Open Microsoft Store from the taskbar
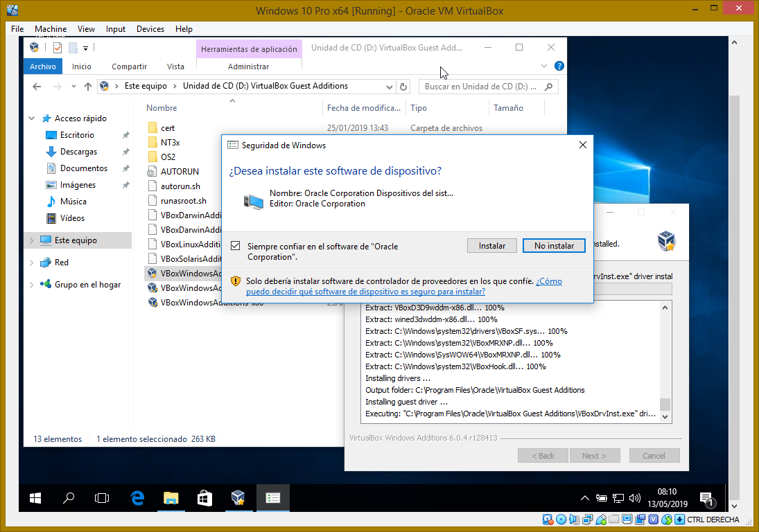 (204, 497)
